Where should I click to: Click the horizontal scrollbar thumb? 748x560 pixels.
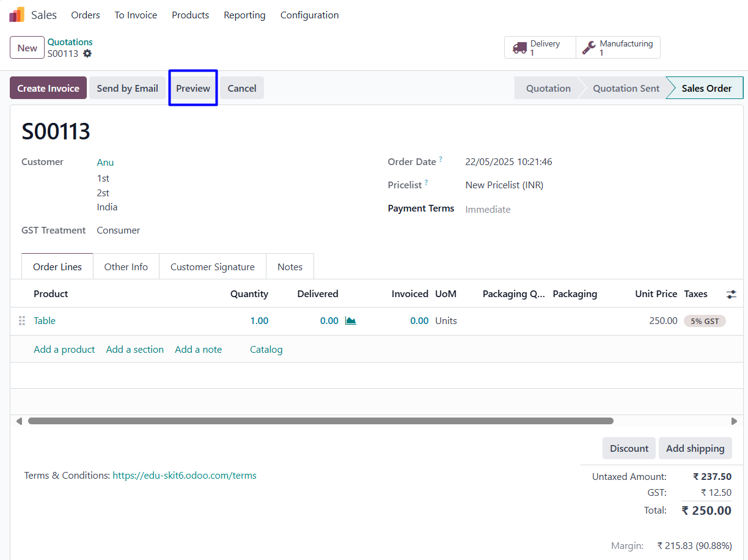tap(320, 421)
